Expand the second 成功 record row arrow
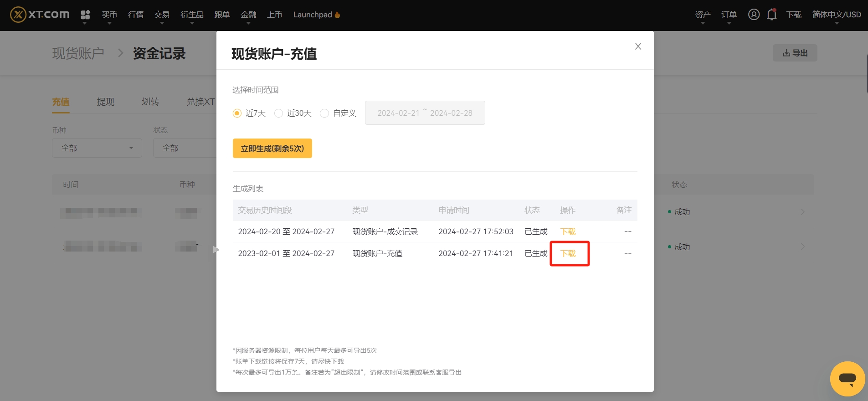Image resolution: width=868 pixels, height=401 pixels. (803, 247)
